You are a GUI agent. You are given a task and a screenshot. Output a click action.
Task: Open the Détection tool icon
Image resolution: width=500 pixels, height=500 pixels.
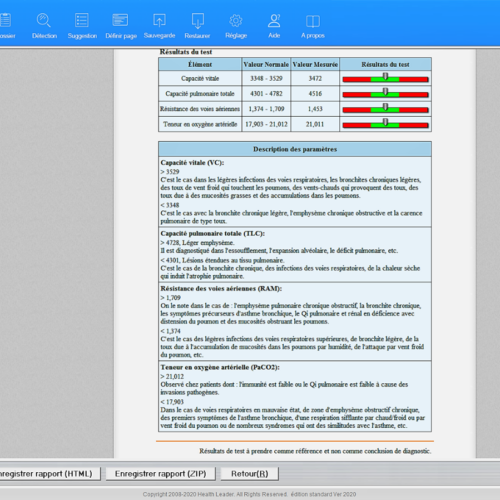coord(44,20)
